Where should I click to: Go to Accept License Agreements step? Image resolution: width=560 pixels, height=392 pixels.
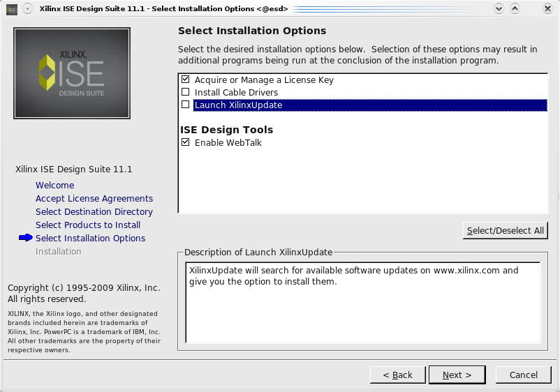tap(94, 198)
